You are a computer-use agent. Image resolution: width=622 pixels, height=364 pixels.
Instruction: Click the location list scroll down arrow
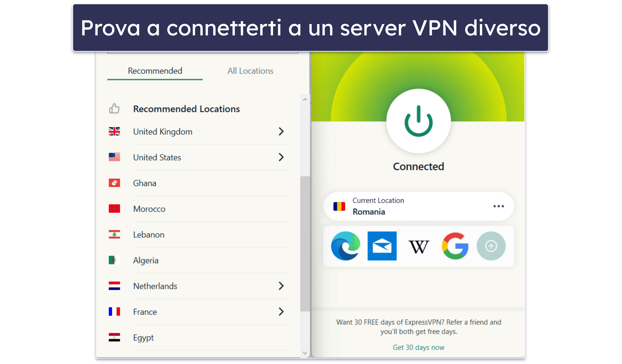[305, 353]
